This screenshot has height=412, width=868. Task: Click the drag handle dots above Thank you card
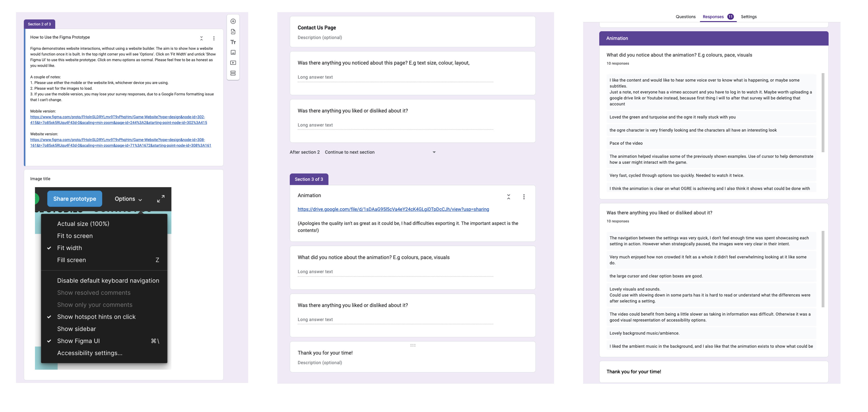coord(413,345)
